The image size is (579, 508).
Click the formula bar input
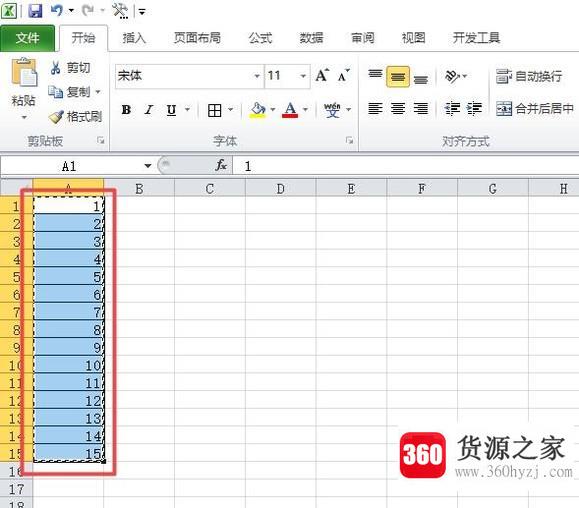coord(405,166)
